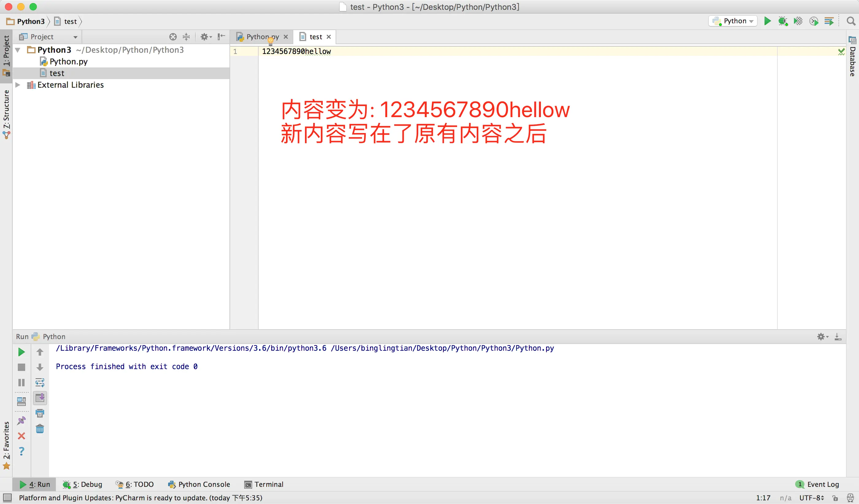This screenshot has width=859, height=504.
Task: Close Run panel with red X icon
Action: [21, 436]
